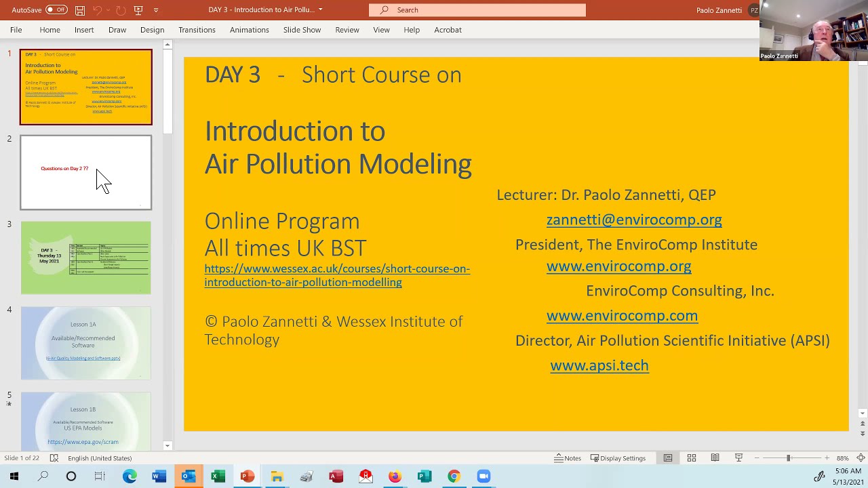Switch to the Home tab
This screenshot has height=488, width=868.
pyautogui.click(x=50, y=30)
